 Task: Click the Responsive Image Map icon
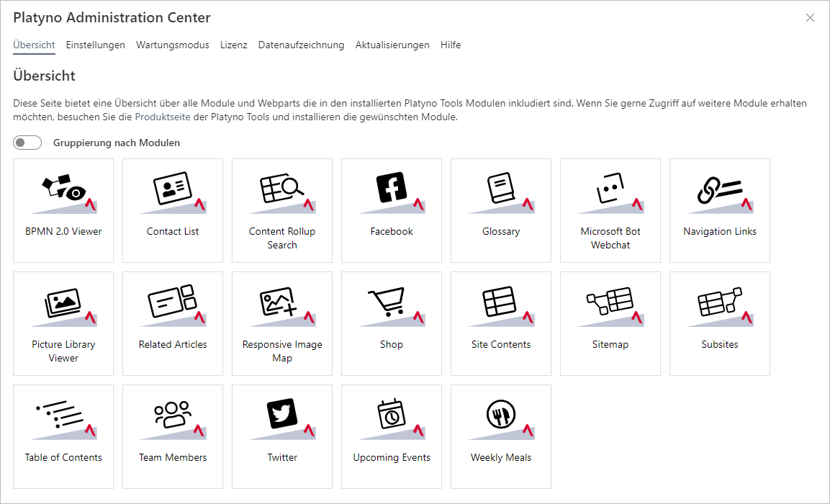[282, 305]
